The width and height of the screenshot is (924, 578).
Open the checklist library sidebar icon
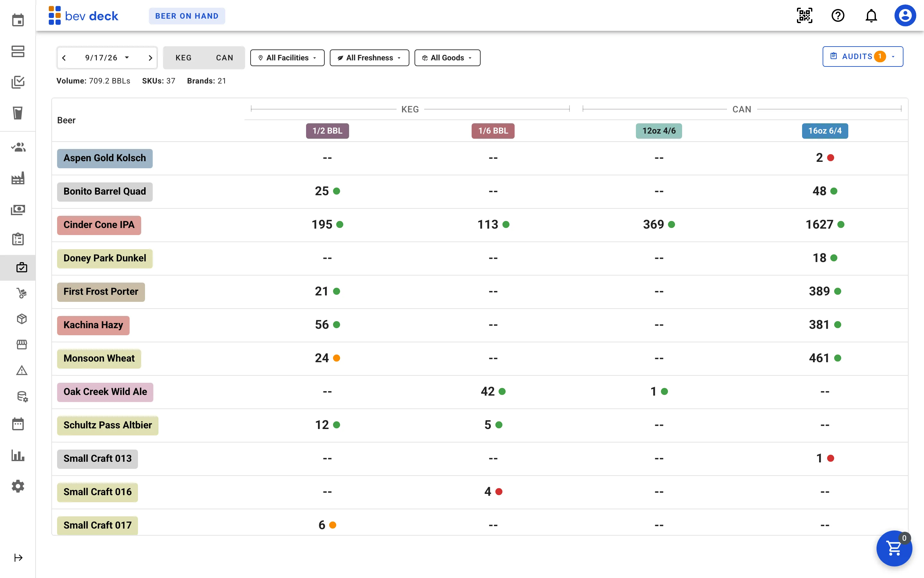18,82
